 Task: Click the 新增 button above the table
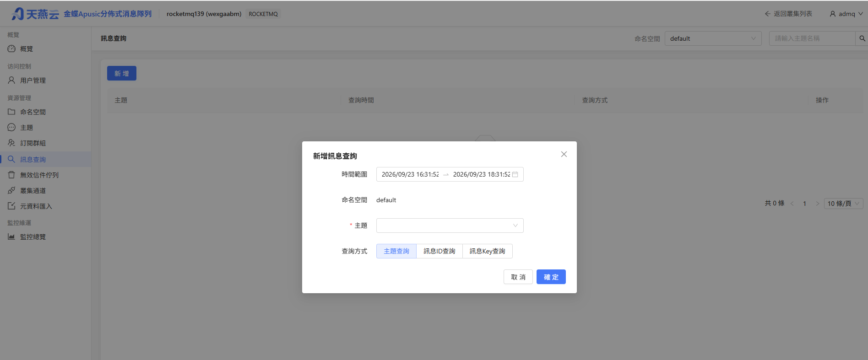point(122,73)
